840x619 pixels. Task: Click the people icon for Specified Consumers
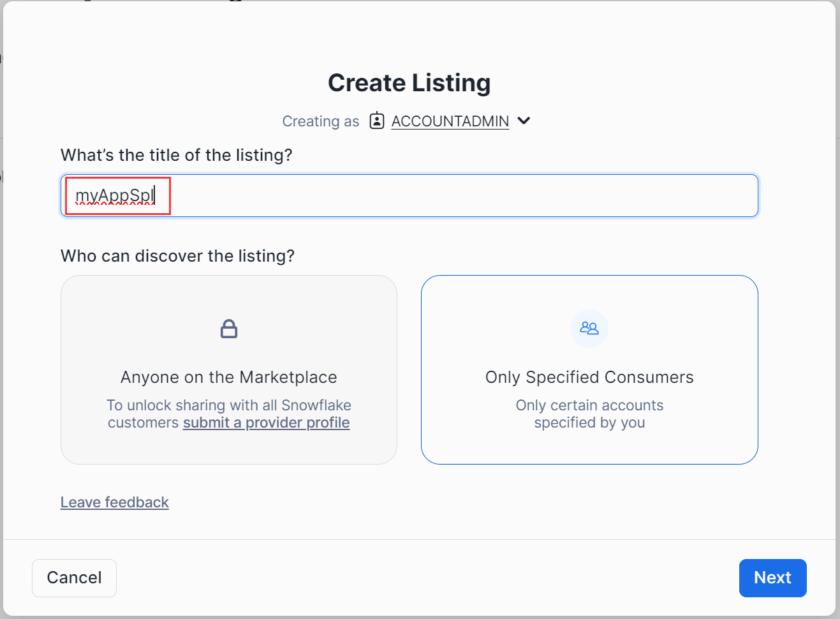tap(589, 329)
